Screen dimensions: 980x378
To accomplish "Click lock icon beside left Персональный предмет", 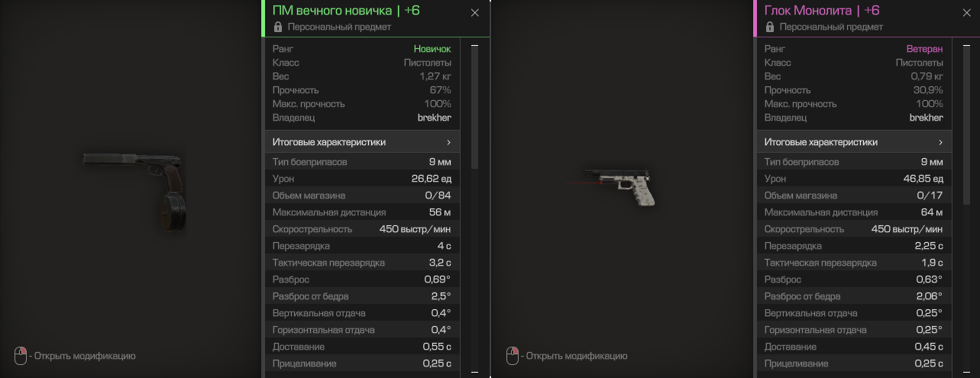I will point(278,27).
